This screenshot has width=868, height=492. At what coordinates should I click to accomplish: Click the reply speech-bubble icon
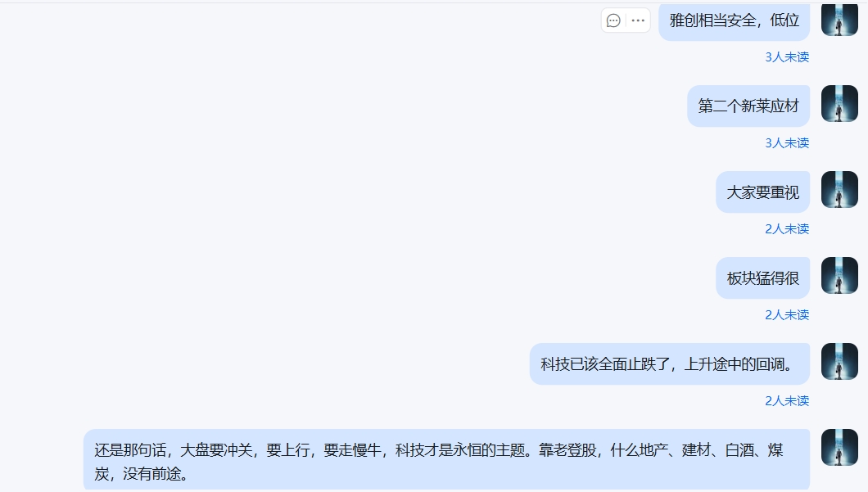point(613,21)
